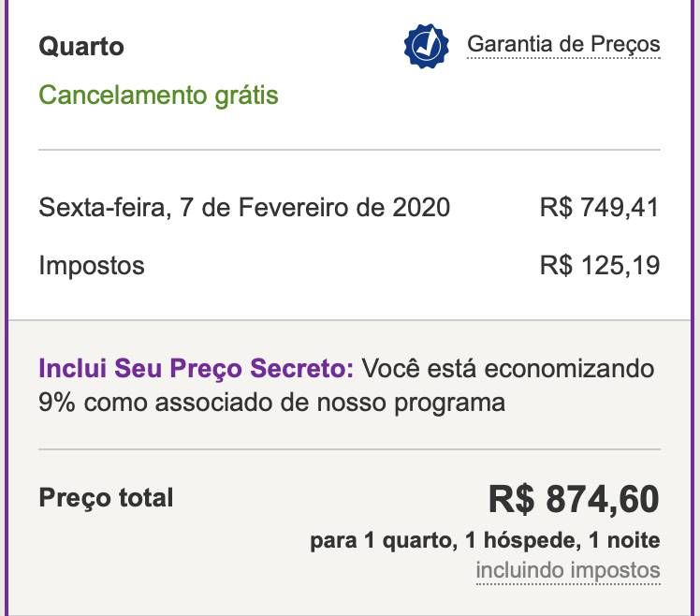Click the divider line under Cancelamento grátis
The height and width of the screenshot is (616, 700).
(349, 150)
